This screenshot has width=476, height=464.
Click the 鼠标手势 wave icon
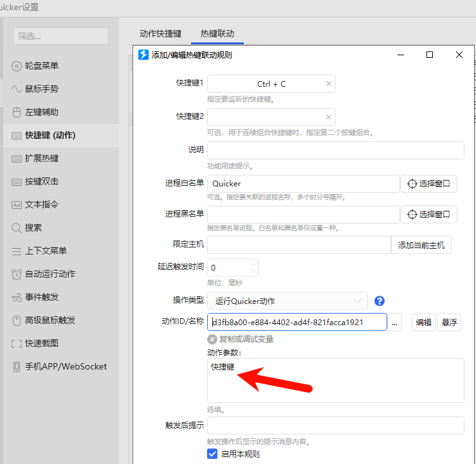pyautogui.click(x=17, y=89)
